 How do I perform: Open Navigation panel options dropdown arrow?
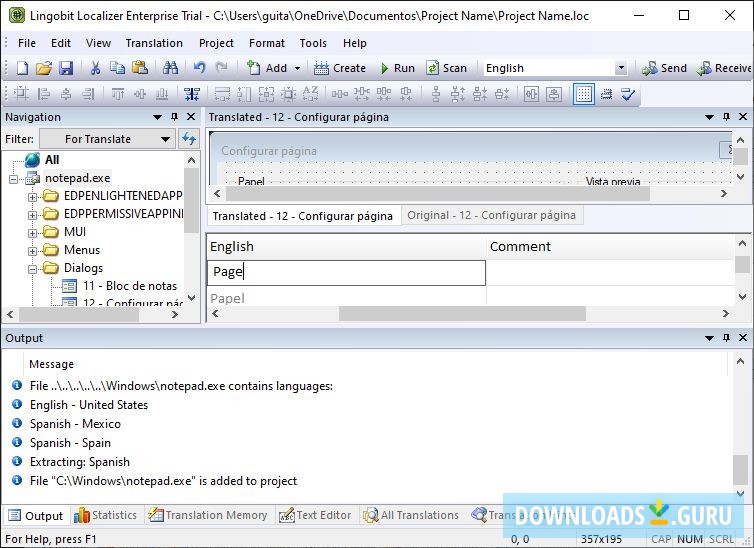click(x=157, y=117)
